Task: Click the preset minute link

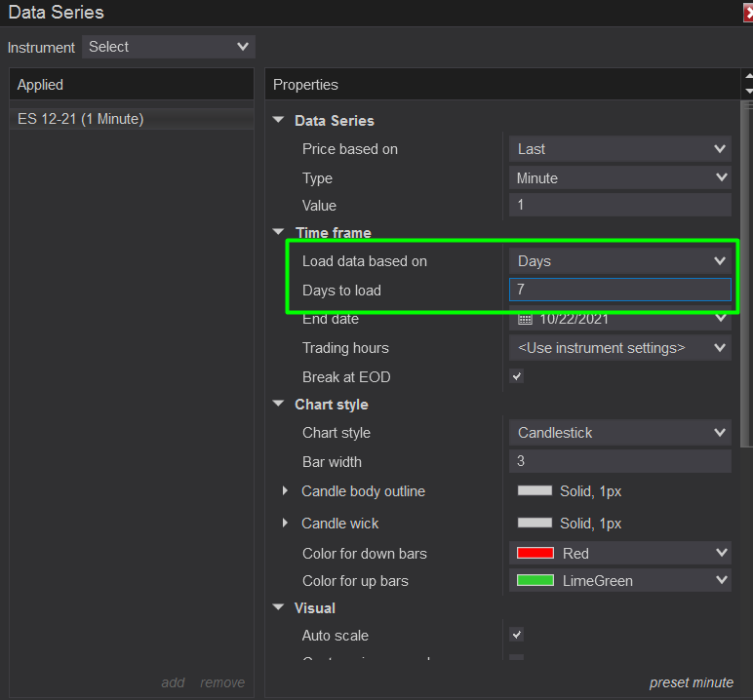Action: pos(692,682)
